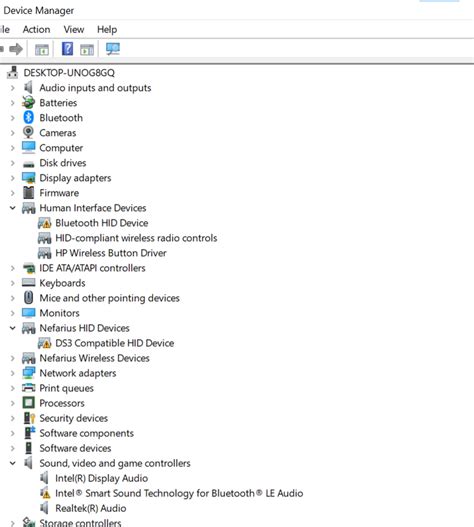Select Intel(R) Display Audio device
This screenshot has height=527, width=474.
(102, 478)
